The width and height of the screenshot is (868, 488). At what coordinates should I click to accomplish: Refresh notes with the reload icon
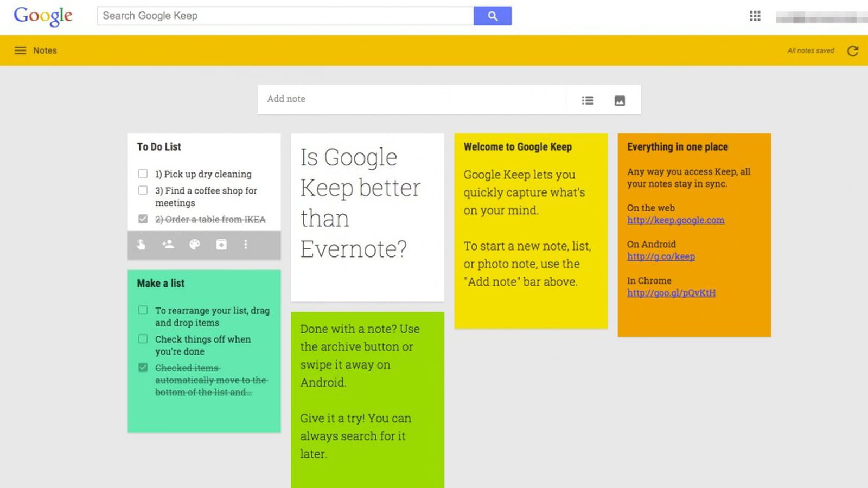click(x=853, y=50)
